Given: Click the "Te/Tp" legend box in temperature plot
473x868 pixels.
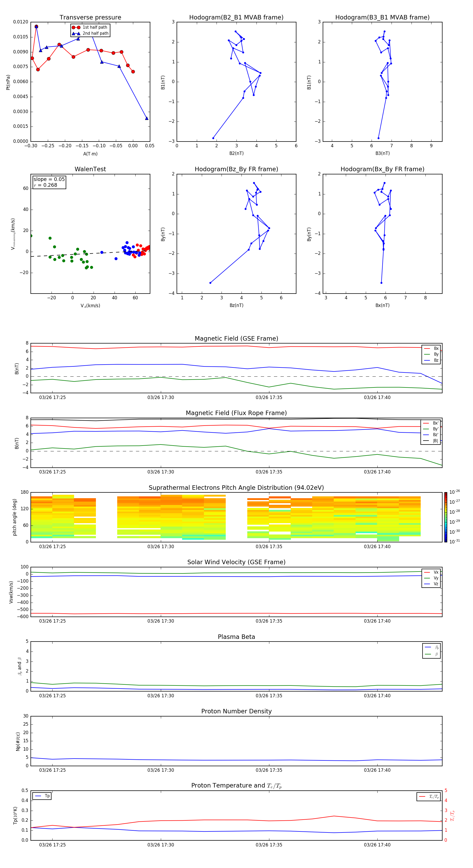Looking at the screenshot, I should [429, 796].
